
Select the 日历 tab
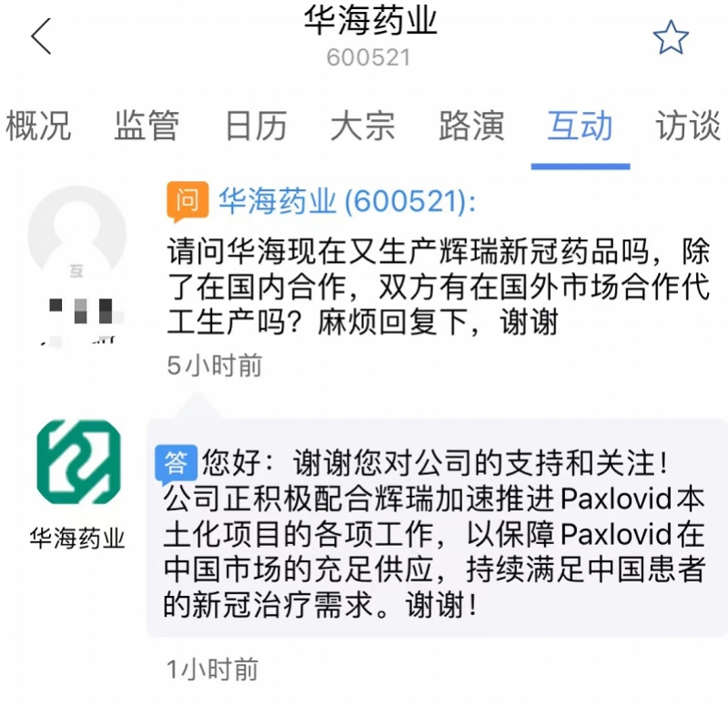256,126
